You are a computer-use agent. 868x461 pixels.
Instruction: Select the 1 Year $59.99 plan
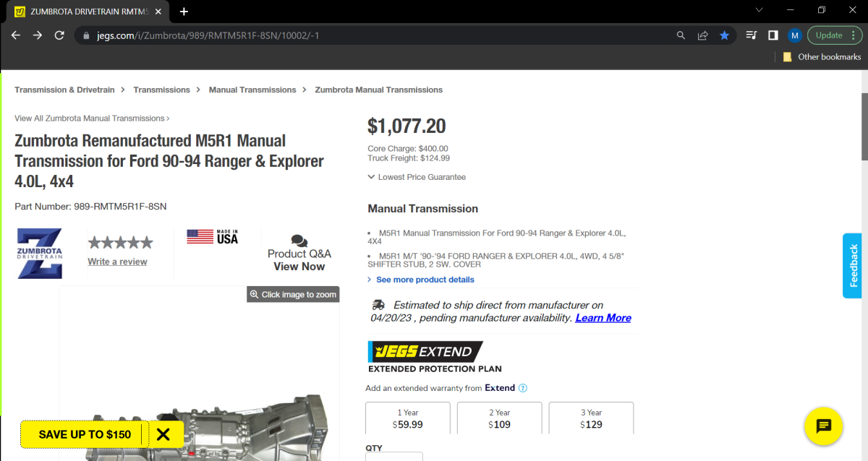pyautogui.click(x=408, y=418)
